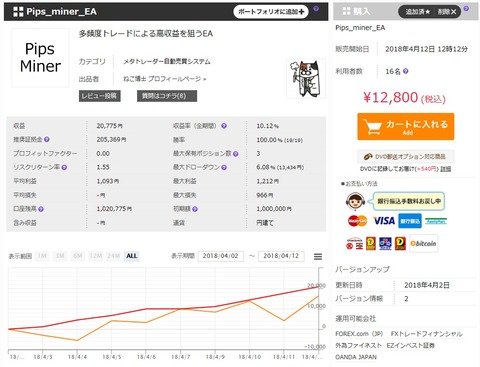
Task: Open ねこ博士 プロフィールページ link
Action: (165, 79)
